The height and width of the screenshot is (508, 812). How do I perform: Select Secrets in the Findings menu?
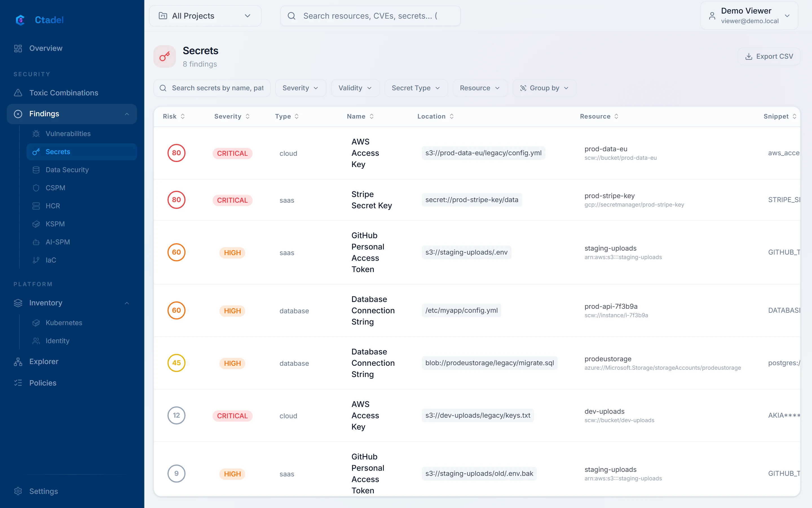pos(81,152)
